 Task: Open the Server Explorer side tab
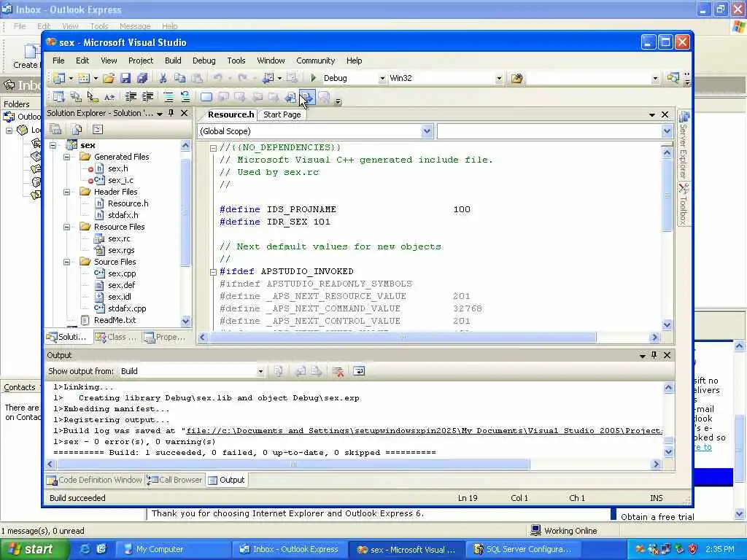click(x=684, y=145)
